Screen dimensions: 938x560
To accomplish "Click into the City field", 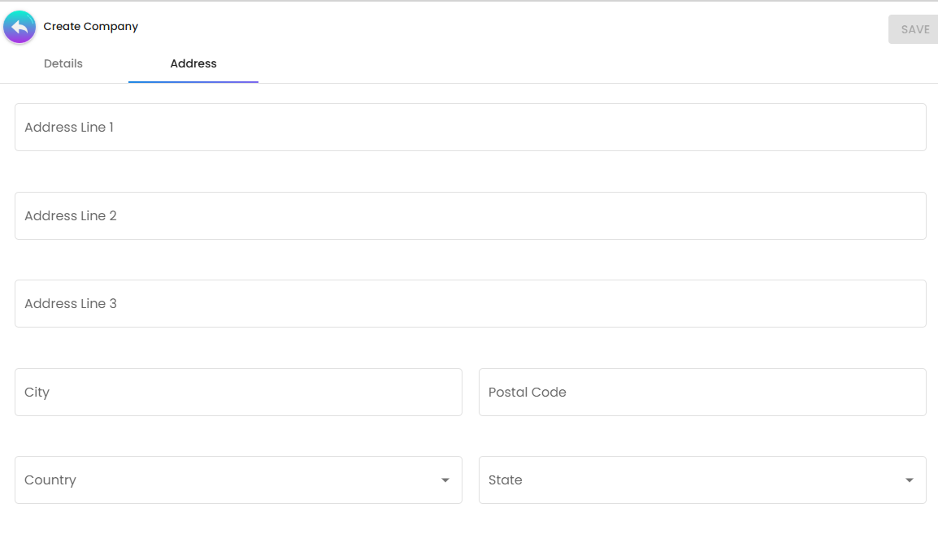I will pyautogui.click(x=238, y=392).
